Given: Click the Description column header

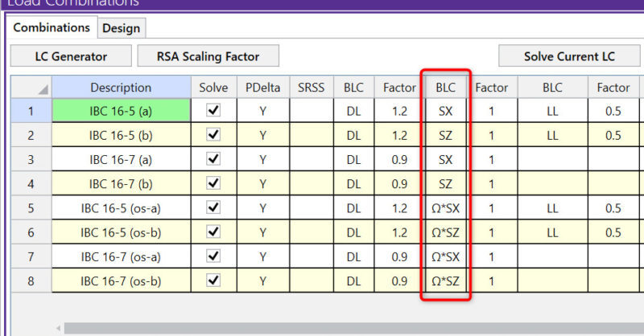Looking at the screenshot, I should (x=121, y=88).
